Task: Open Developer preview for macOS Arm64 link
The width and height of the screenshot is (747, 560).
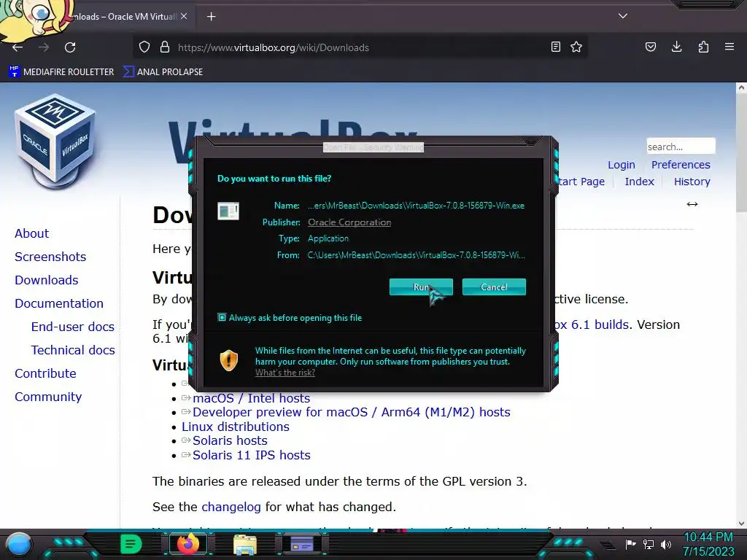Action: tap(351, 412)
